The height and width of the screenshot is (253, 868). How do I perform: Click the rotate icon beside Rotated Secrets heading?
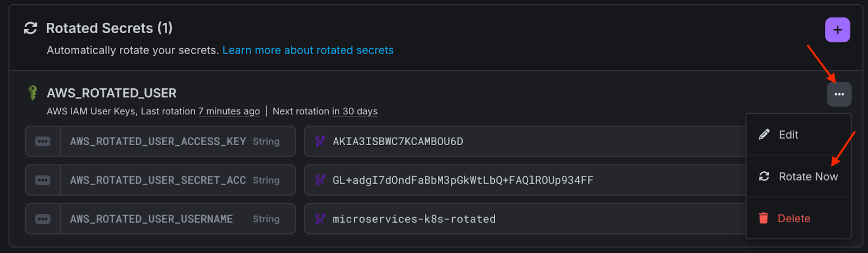click(30, 28)
